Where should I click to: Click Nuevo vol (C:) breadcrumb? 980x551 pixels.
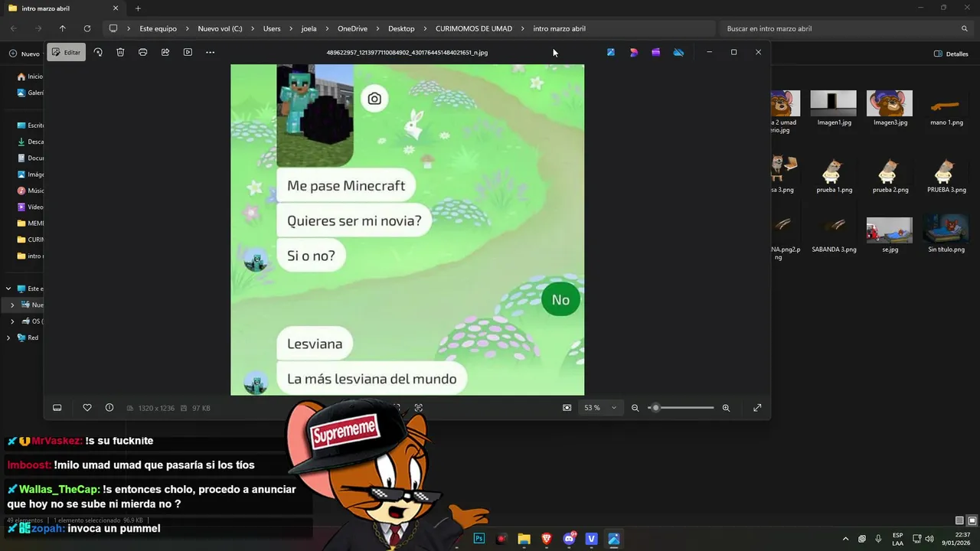(x=220, y=28)
